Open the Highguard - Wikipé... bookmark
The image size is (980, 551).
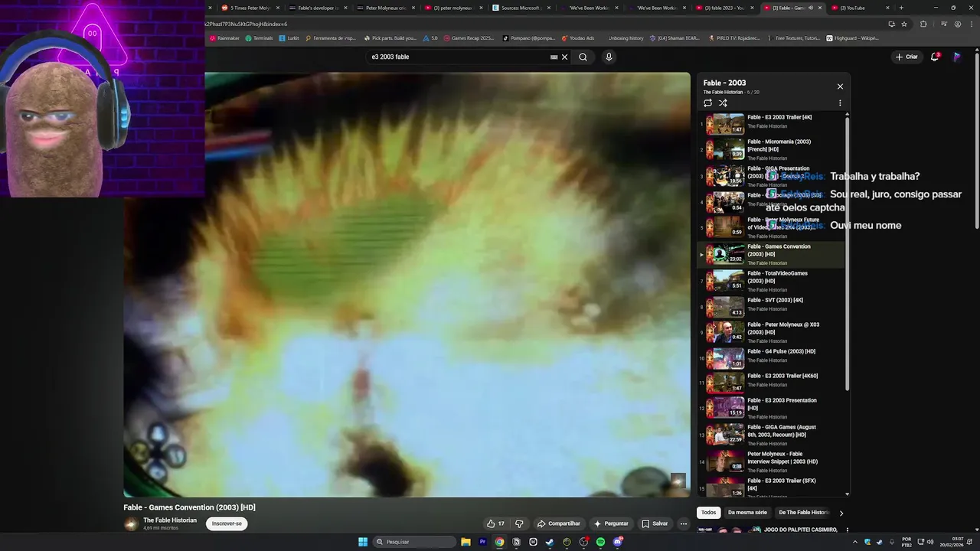click(852, 38)
